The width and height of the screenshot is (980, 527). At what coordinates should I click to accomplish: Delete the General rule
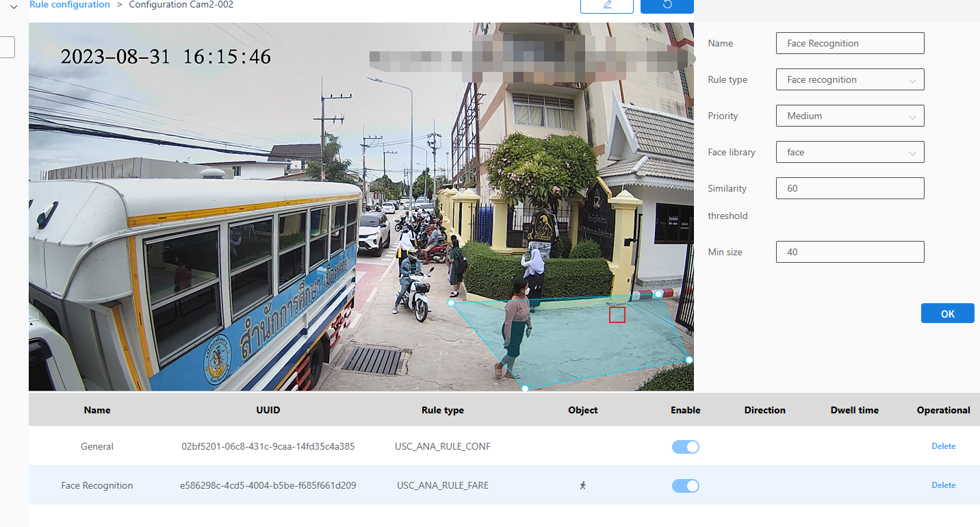(x=943, y=446)
